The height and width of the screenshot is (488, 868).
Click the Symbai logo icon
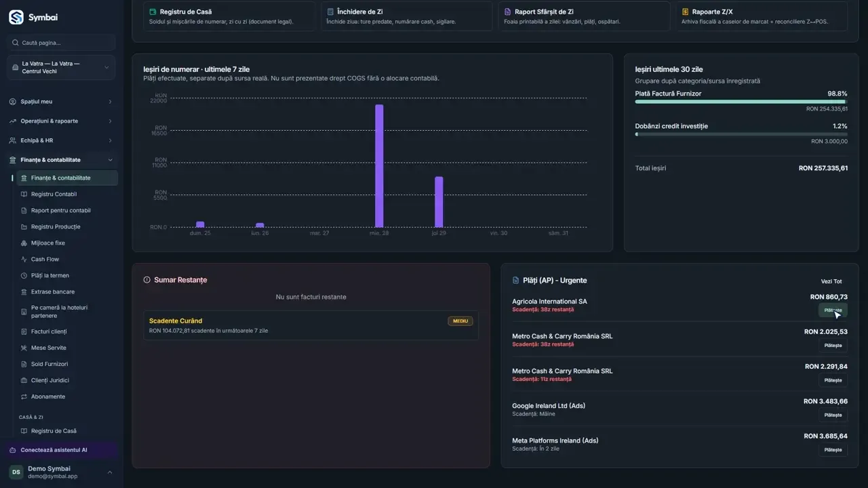point(16,18)
